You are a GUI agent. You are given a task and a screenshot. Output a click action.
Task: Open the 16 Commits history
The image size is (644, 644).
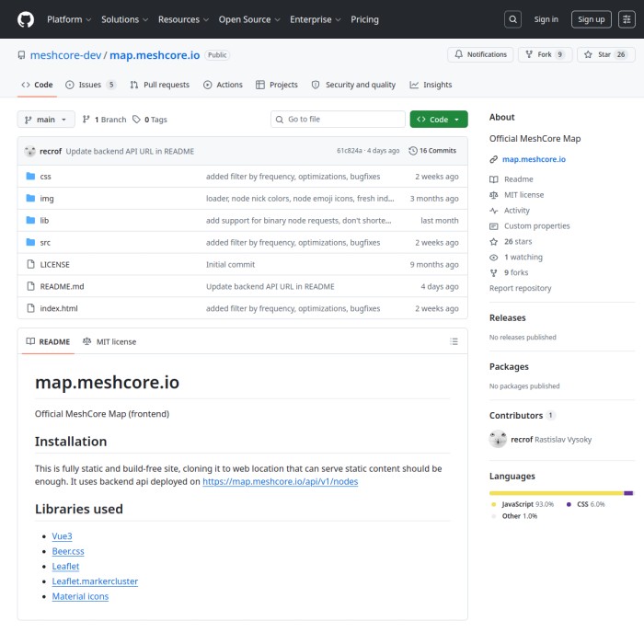[432, 151]
